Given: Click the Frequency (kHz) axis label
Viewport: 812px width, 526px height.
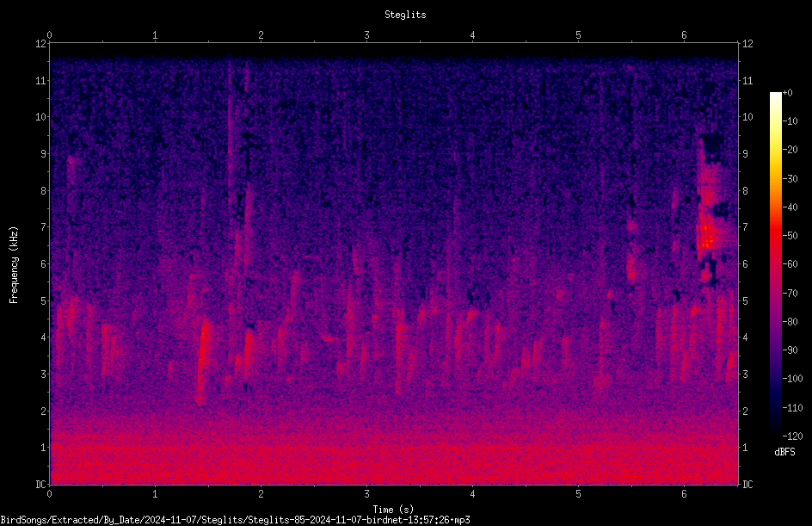Looking at the screenshot, I should coord(14,265).
